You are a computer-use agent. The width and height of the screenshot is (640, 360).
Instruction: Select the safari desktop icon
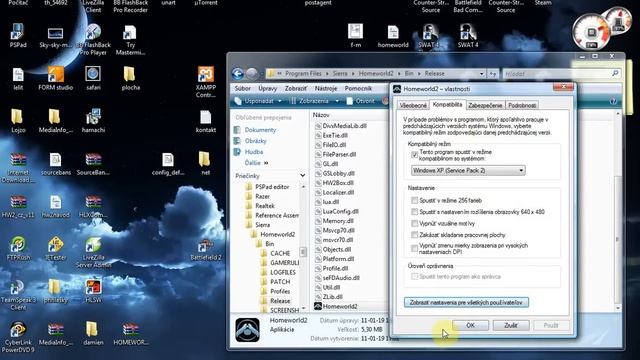[93, 78]
